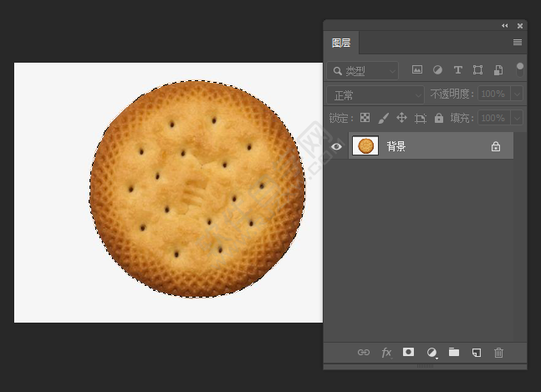Switch to the 图层 tab
Image resolution: width=541 pixels, height=392 pixels.
341,43
